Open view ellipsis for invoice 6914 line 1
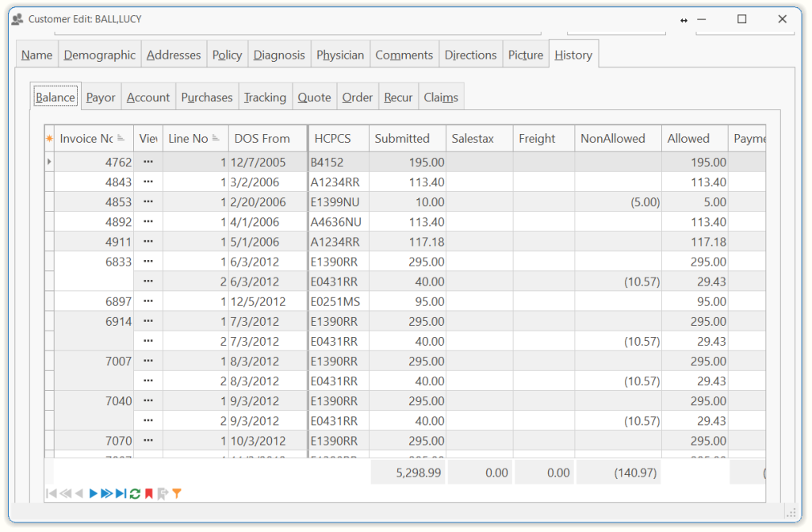Image resolution: width=812 pixels, height=532 pixels. click(x=148, y=321)
